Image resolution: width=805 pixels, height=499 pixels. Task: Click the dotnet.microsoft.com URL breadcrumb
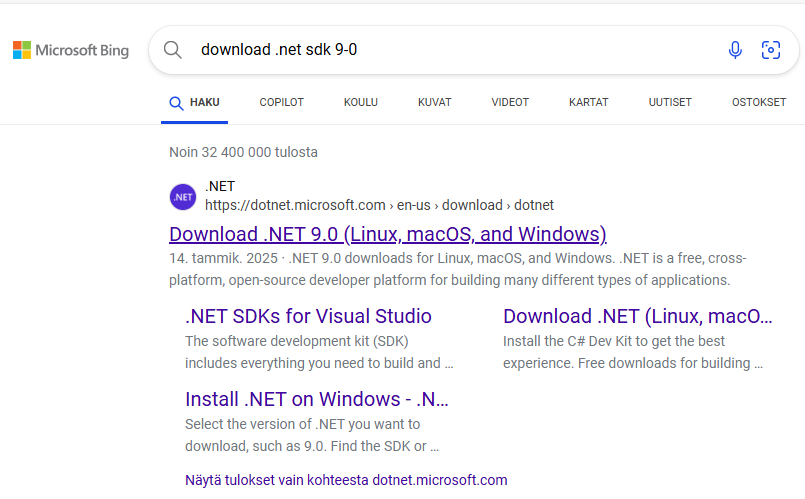(x=379, y=205)
